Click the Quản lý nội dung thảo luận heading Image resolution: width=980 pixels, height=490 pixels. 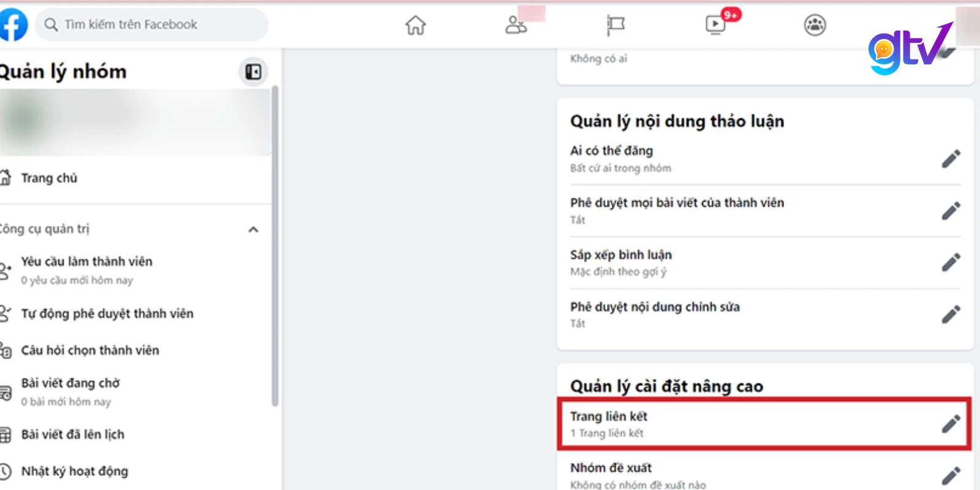pyautogui.click(x=677, y=121)
